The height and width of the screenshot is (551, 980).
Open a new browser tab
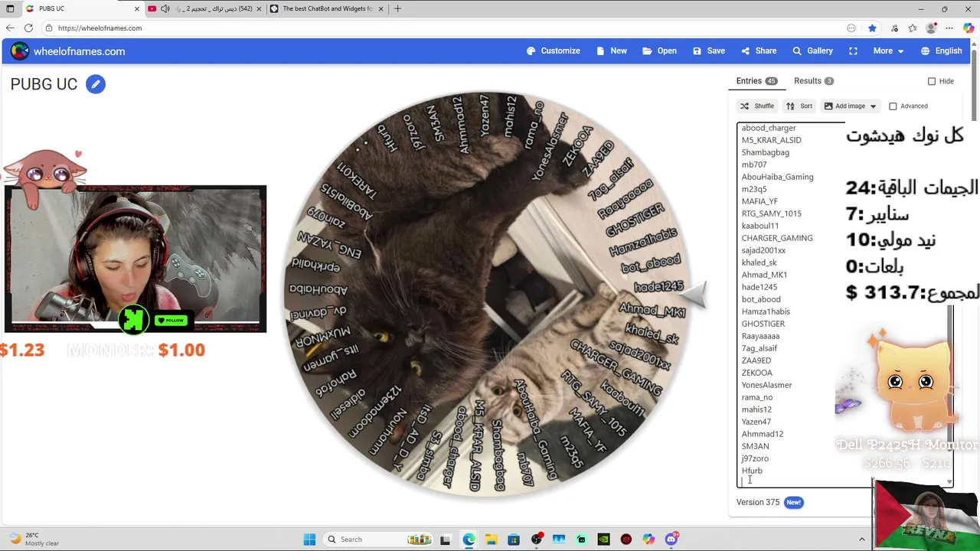(397, 8)
